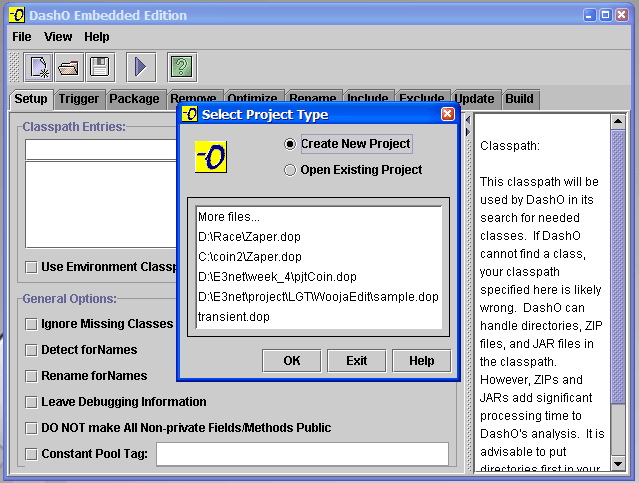Switch to the Exclude tab
This screenshot has width=639, height=483.
coord(421,97)
